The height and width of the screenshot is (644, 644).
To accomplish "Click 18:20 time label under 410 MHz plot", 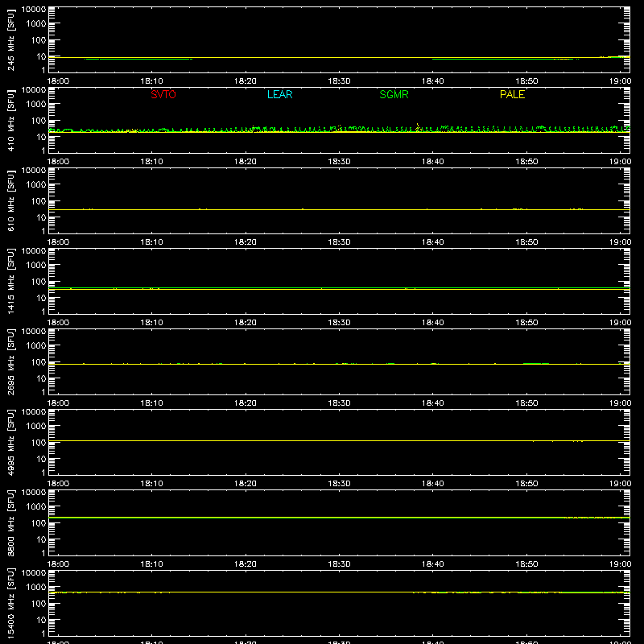I will click(246, 162).
